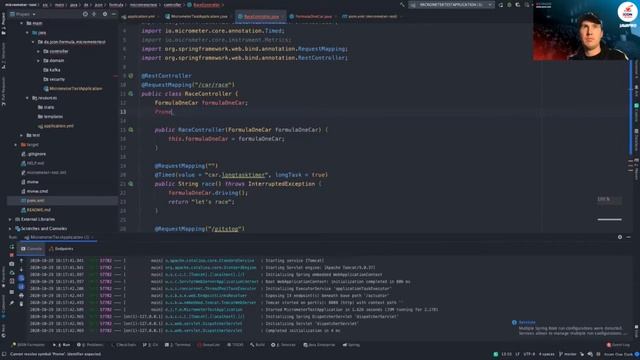Select the kafka package in tree
The height and width of the screenshot is (360, 640).
(52, 70)
